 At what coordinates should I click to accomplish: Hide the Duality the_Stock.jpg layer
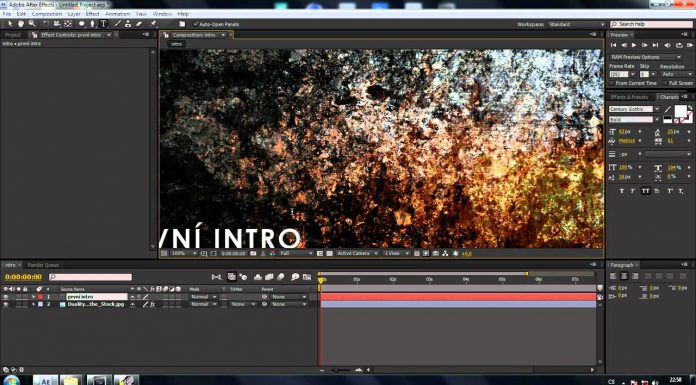tap(6, 304)
